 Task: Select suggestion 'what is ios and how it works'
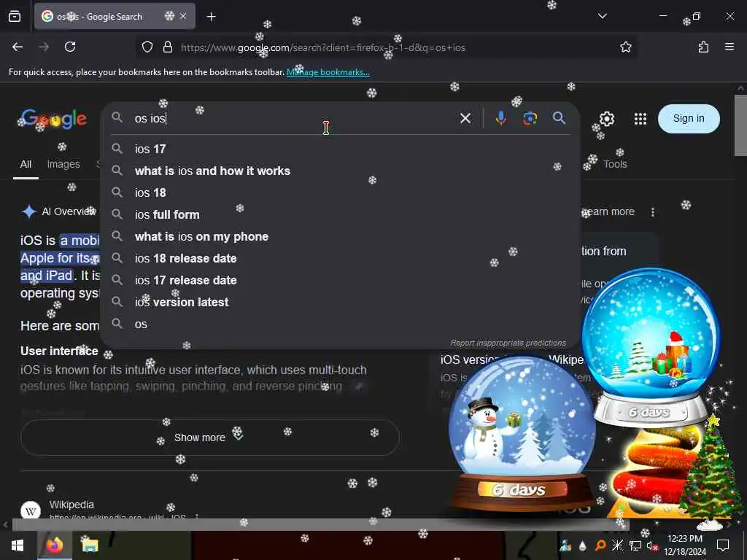340,171
